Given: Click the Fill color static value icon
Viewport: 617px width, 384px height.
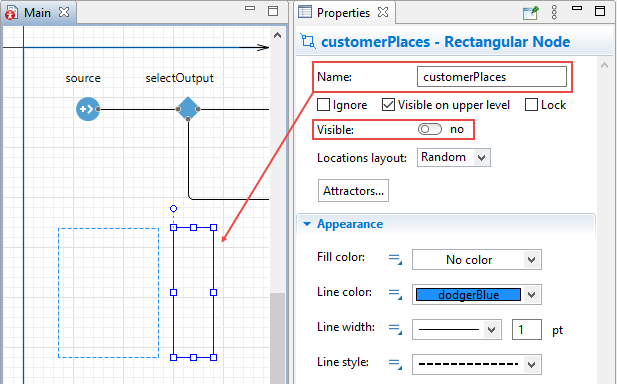Looking at the screenshot, I should [395, 259].
